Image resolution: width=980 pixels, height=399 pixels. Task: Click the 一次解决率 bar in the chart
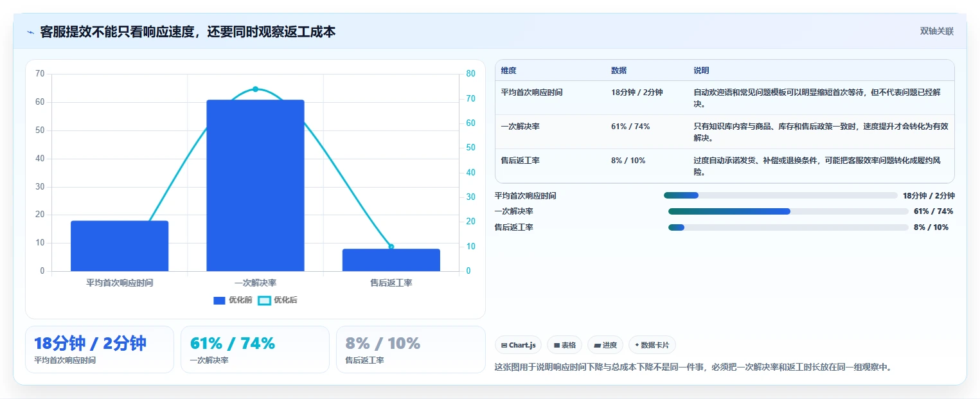(x=255, y=186)
